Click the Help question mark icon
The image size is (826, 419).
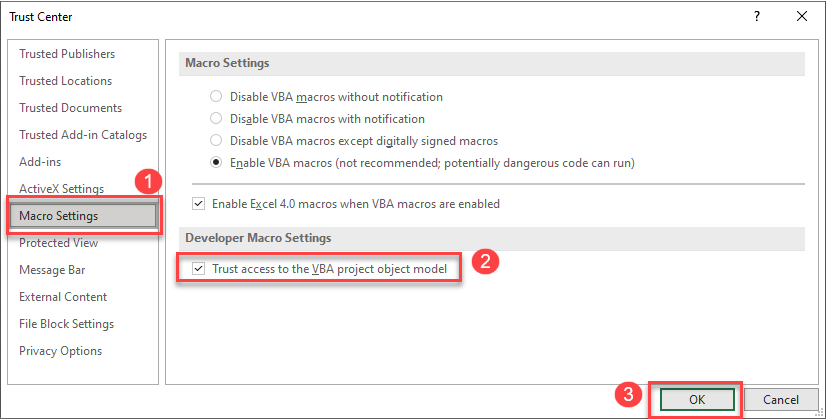point(757,16)
